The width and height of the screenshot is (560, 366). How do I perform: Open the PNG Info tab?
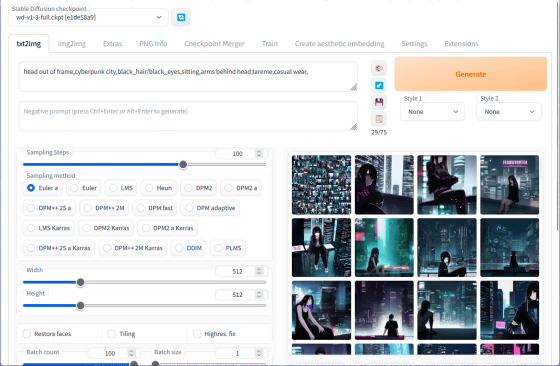[153, 44]
